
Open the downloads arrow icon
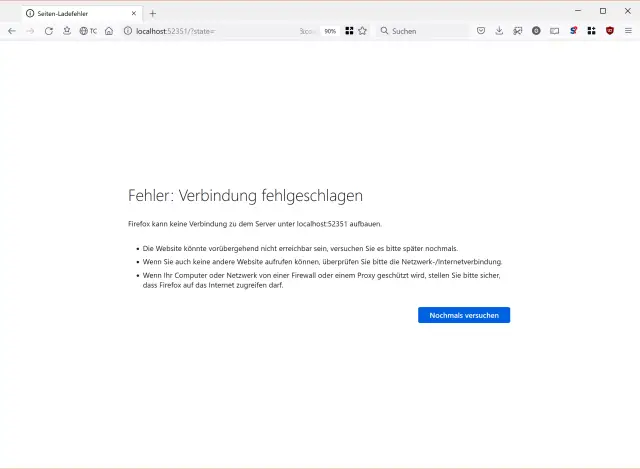499,31
